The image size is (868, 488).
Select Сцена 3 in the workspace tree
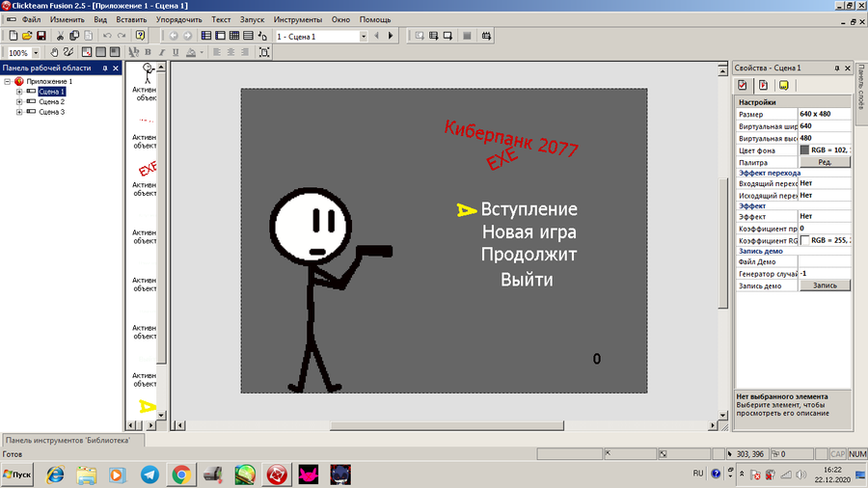(51, 112)
